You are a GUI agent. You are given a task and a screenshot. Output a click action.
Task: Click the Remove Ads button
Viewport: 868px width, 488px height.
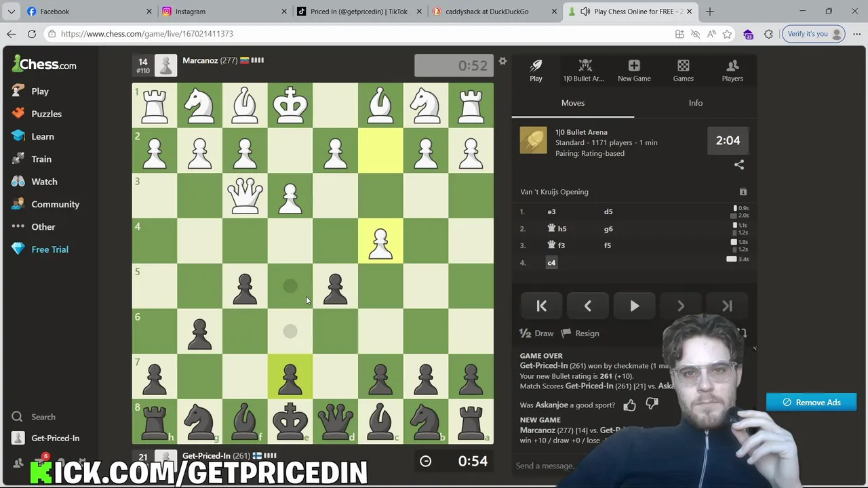click(812, 403)
